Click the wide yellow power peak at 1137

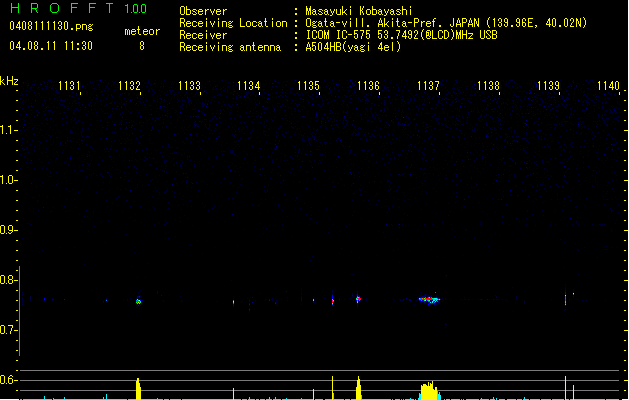tap(428, 391)
